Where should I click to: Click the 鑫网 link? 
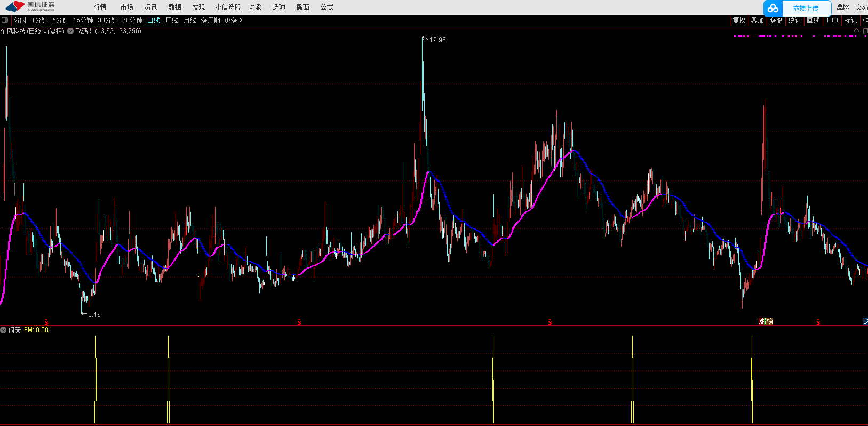843,7
